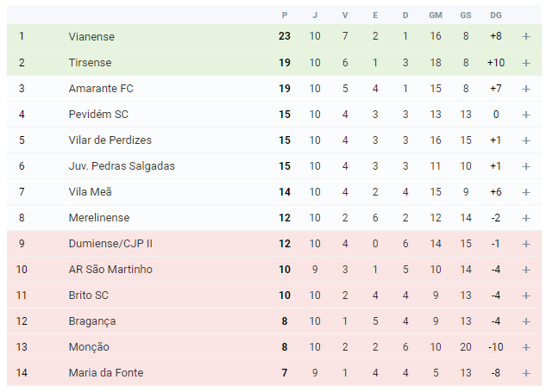Viewport: 546px width, 392px height.
Task: Expand Maria da Fonte row details
Action: (526, 373)
